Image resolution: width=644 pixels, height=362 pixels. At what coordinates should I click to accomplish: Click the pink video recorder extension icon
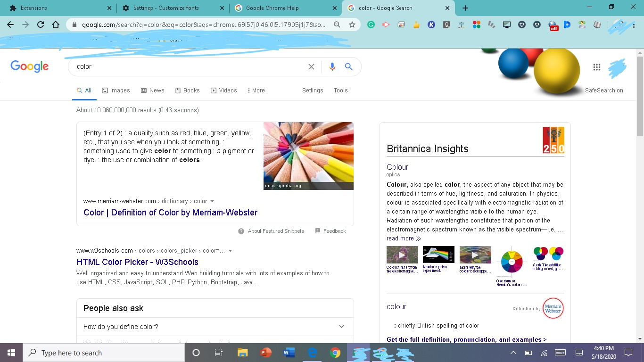(386, 25)
